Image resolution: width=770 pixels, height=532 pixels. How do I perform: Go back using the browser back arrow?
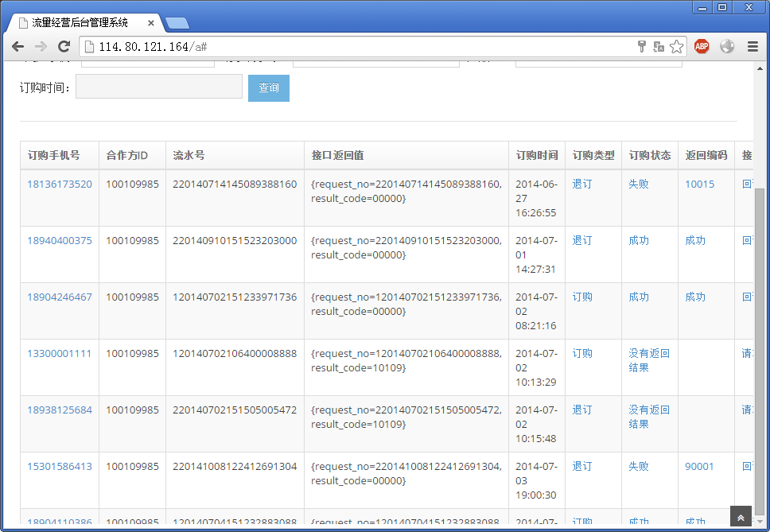(17, 47)
